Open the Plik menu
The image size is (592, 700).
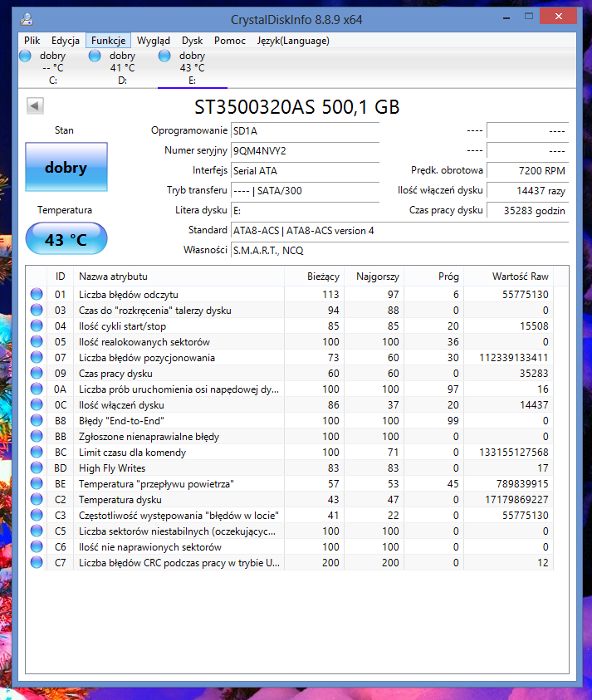[x=32, y=41]
